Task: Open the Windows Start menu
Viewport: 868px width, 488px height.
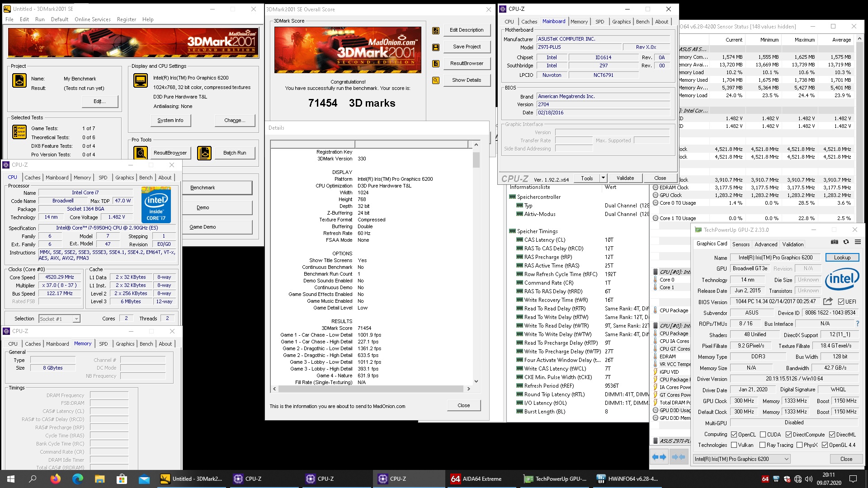Action: click(11, 479)
